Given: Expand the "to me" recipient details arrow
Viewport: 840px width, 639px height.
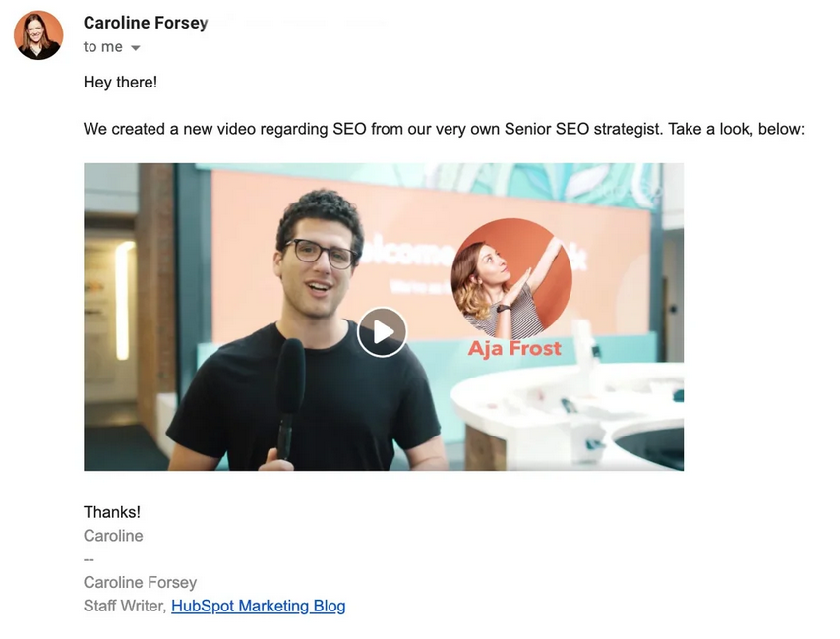Looking at the screenshot, I should [x=136, y=48].
